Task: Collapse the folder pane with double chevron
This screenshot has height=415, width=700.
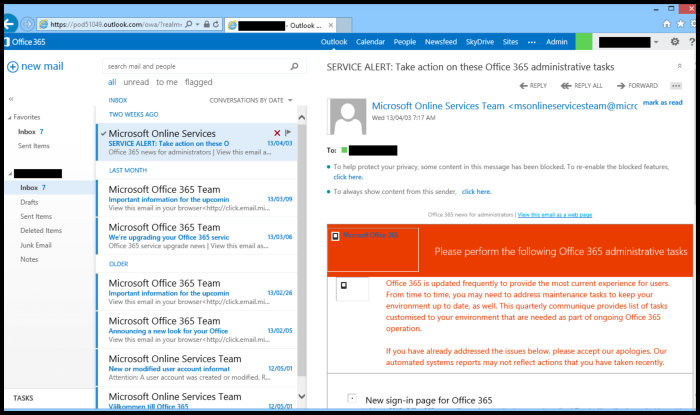Action: 11,99
